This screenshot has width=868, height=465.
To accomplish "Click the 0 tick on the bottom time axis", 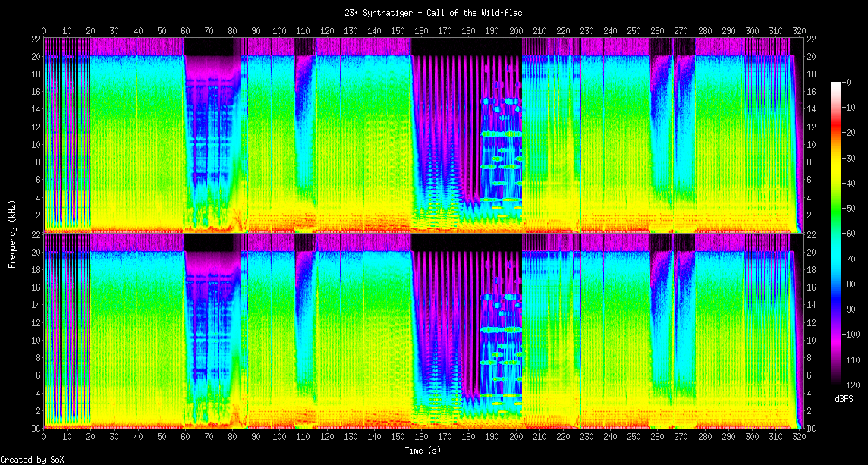I will (44, 438).
